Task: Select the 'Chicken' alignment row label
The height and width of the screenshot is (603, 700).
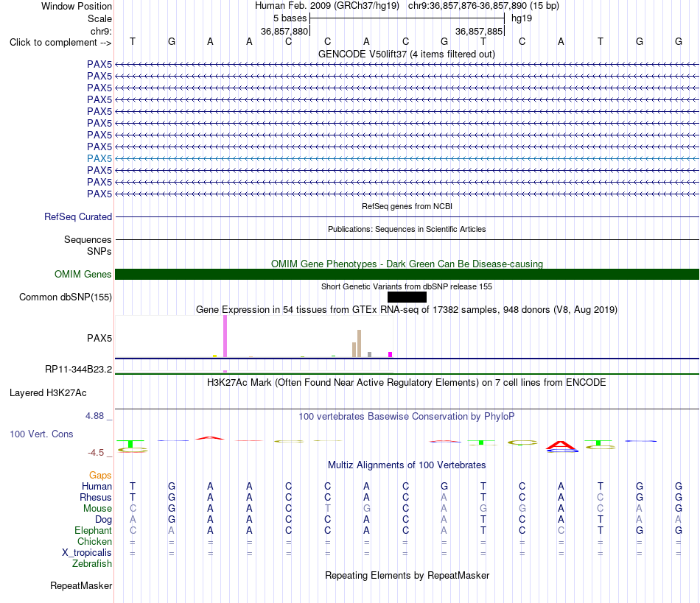Action: (x=94, y=541)
